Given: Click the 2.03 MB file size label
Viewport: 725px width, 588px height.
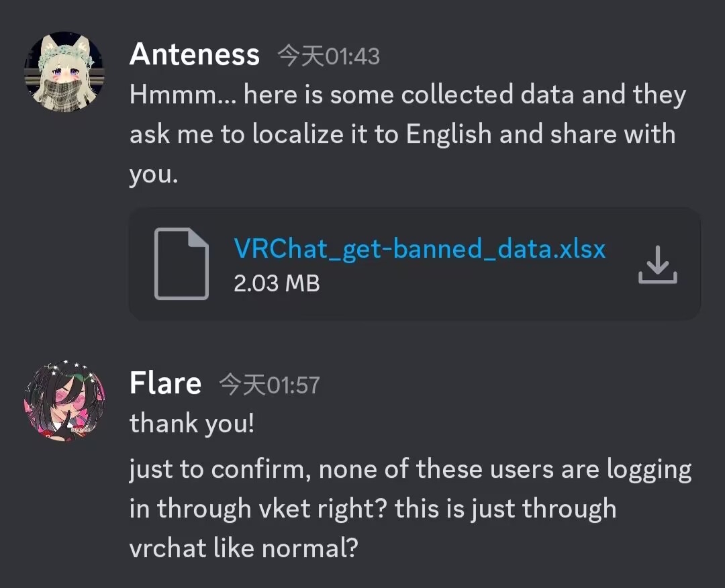Looking at the screenshot, I should [277, 284].
